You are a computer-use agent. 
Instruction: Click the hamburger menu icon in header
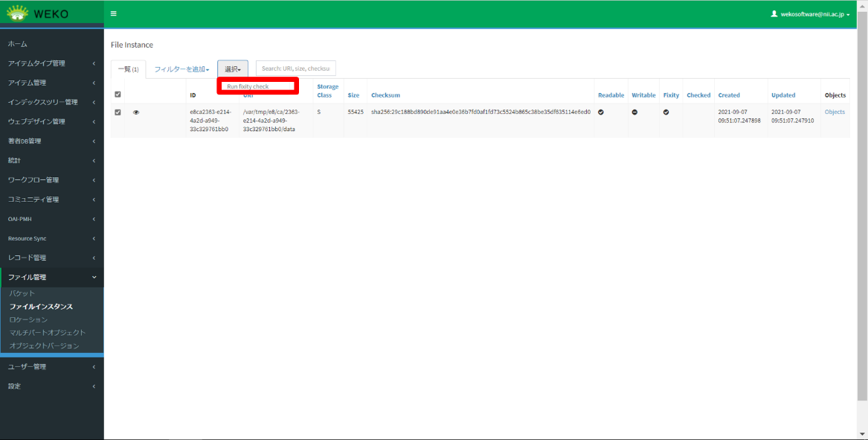pyautogui.click(x=113, y=13)
